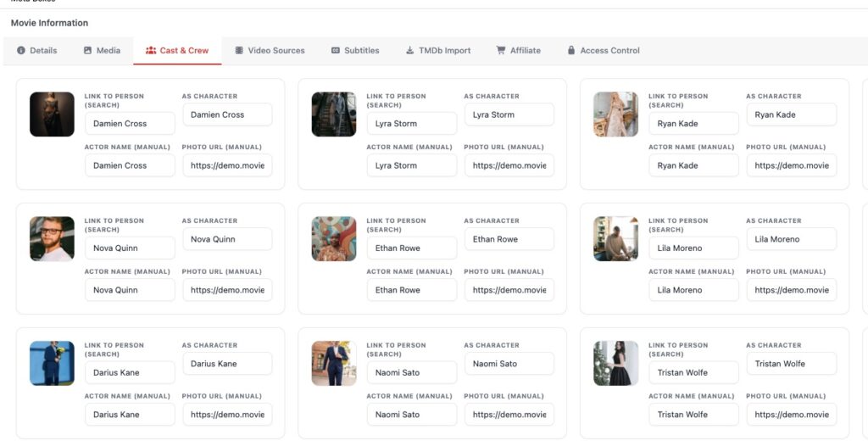Viewport: 868px width, 446px height.
Task: Click the image icon on Media tab
Action: tap(87, 51)
